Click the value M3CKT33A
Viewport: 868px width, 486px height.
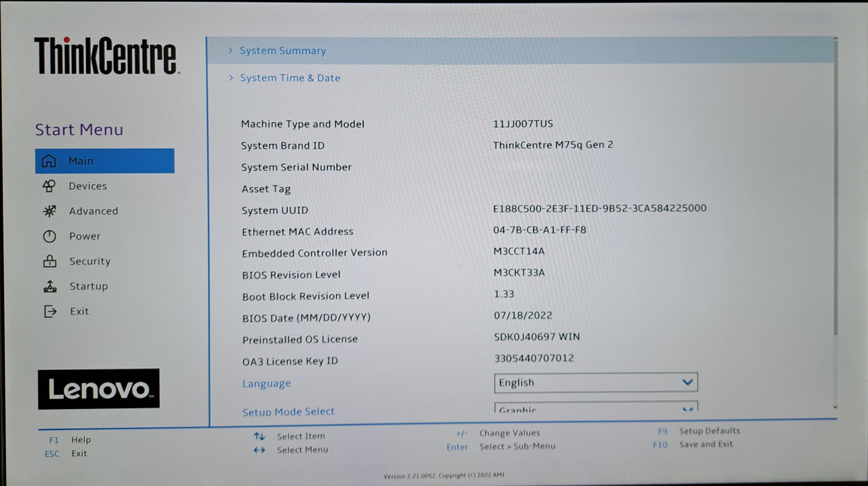519,273
